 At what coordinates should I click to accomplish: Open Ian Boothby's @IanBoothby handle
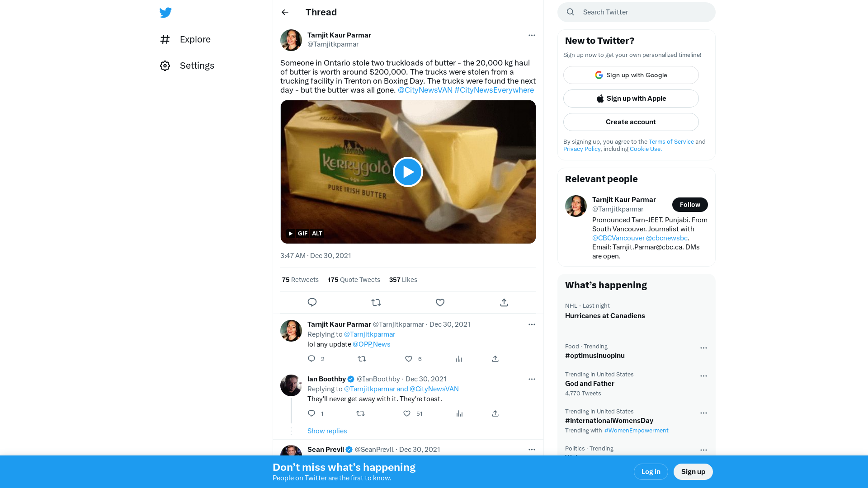pyautogui.click(x=378, y=379)
